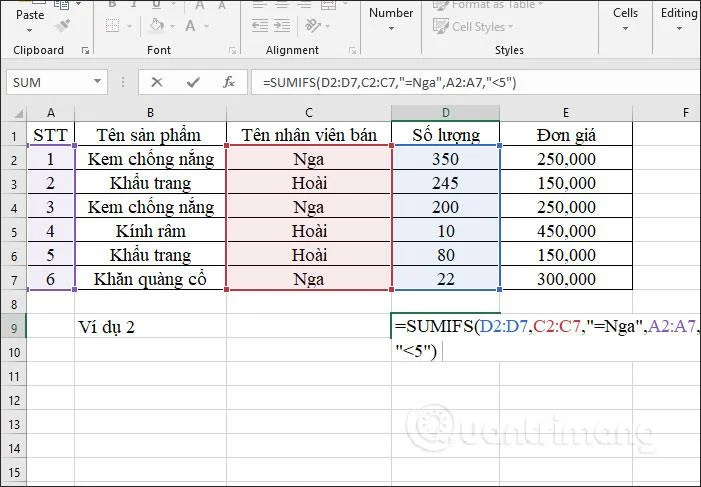
Task: Click the 'Đơn giá' header cell
Action: click(x=566, y=135)
